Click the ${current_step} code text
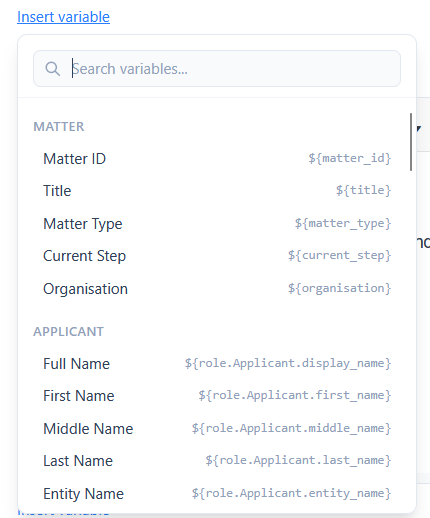The height and width of the screenshot is (518, 430). (339, 255)
